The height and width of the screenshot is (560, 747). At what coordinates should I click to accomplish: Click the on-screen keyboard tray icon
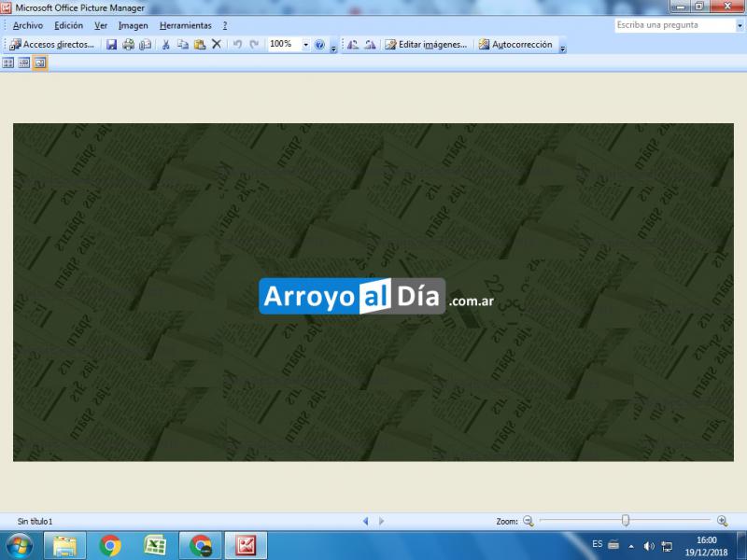coord(613,544)
